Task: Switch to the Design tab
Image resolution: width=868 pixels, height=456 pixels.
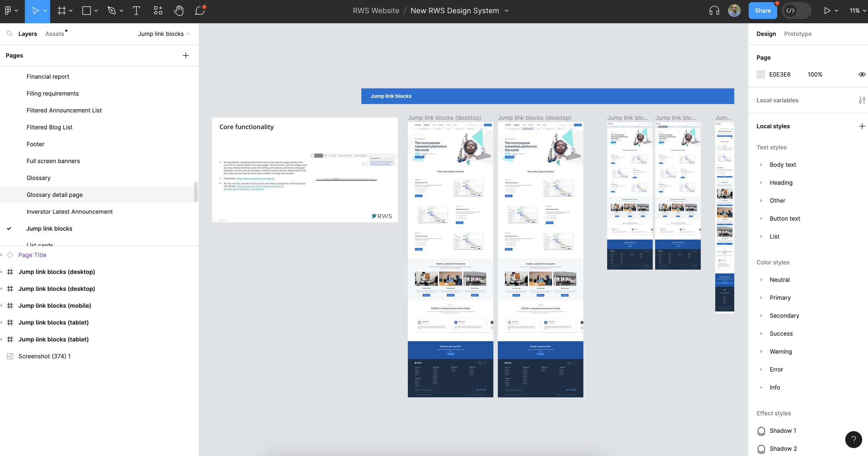Action: point(766,34)
